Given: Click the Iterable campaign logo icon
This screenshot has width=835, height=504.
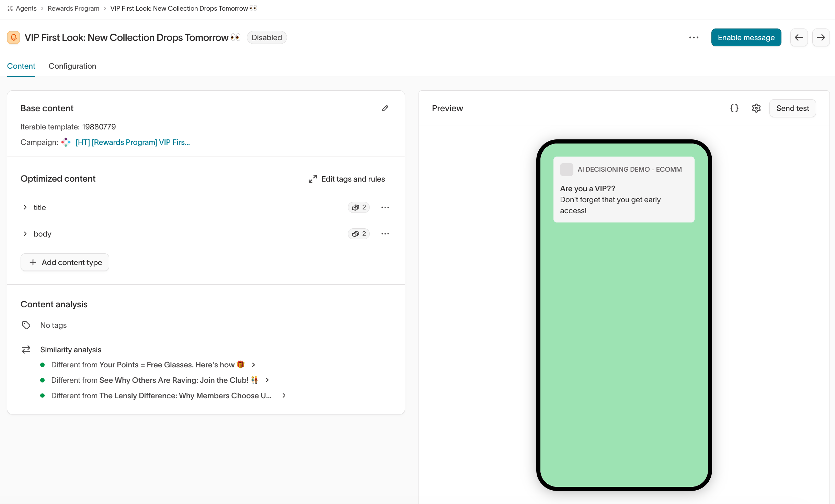Looking at the screenshot, I should point(66,142).
